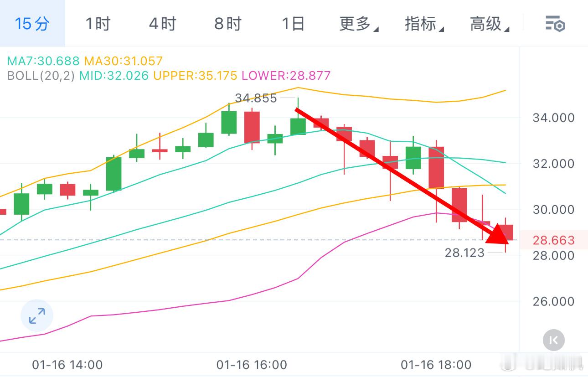Click the 28.663 current price label
588x377 pixels.
554,240
